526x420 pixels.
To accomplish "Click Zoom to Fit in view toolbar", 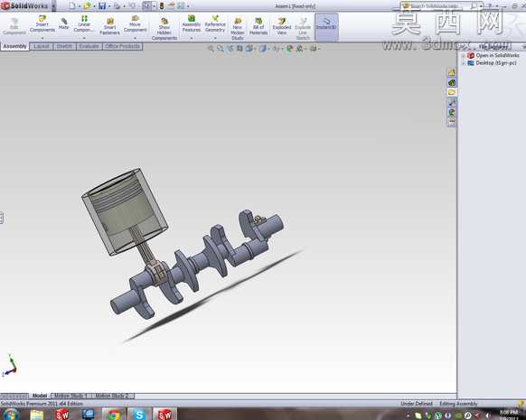I will tap(211, 49).
